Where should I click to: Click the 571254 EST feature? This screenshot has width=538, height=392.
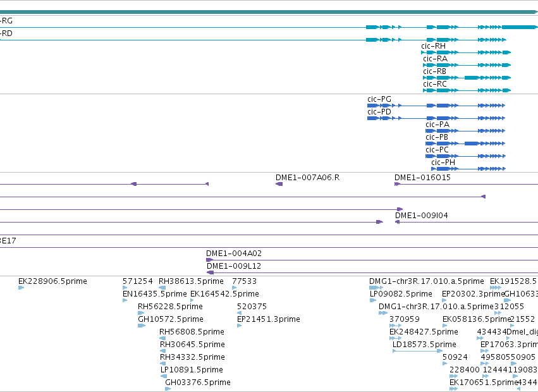pyautogui.click(x=125, y=288)
